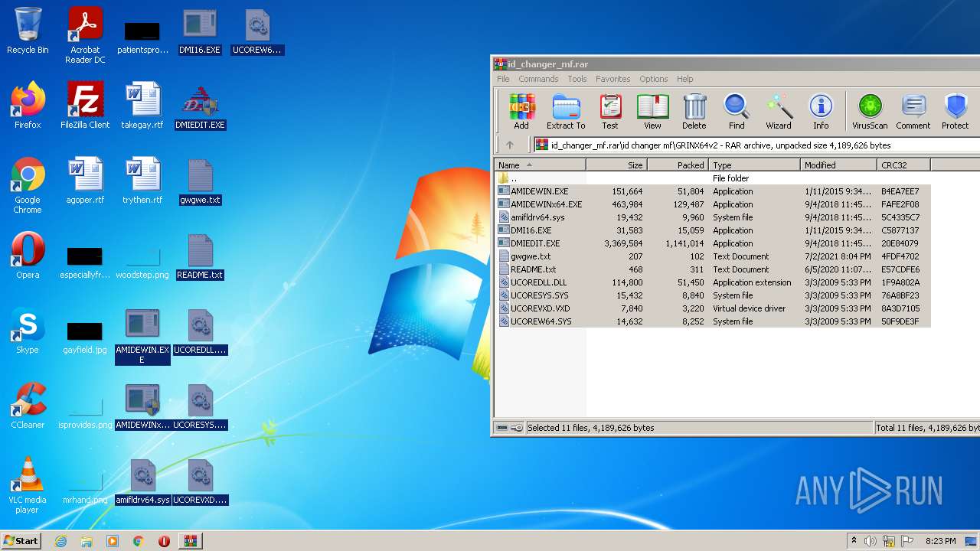Select amifldrv64.sys desktop file
Viewport: 980px width, 551px height.
[142, 481]
